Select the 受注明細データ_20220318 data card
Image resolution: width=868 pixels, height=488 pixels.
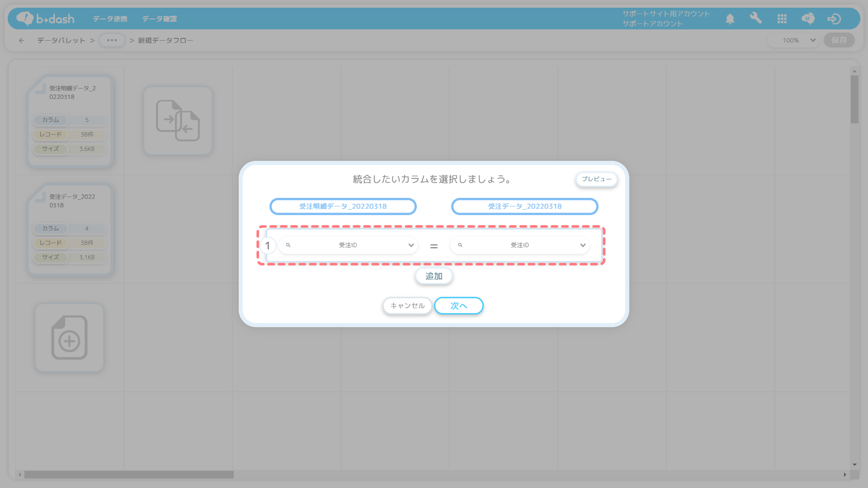pyautogui.click(x=69, y=121)
